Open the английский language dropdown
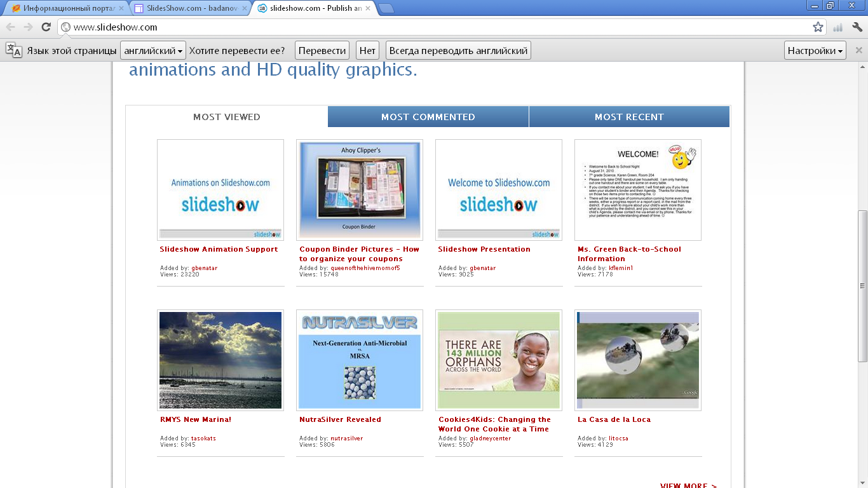868x488 pixels. [x=153, y=51]
